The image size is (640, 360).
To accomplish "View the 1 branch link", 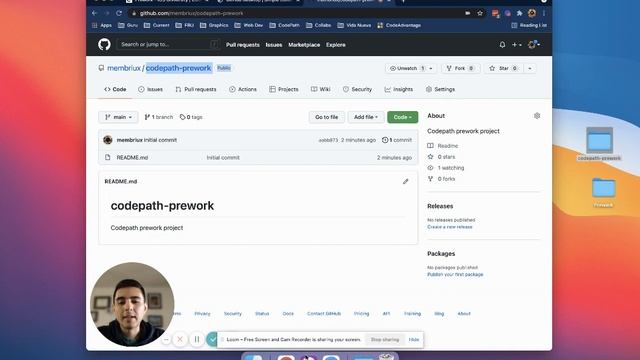I will (x=159, y=117).
